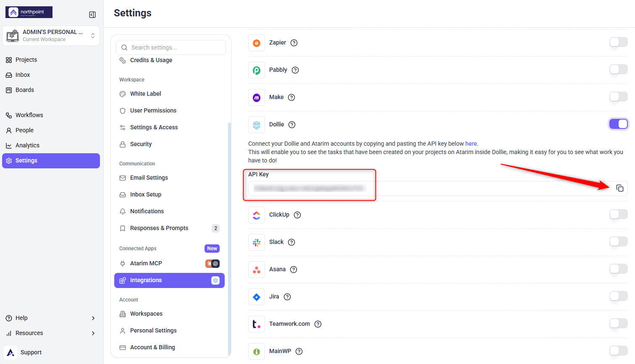Toggle the Teamwork.com integration on

[x=619, y=323]
